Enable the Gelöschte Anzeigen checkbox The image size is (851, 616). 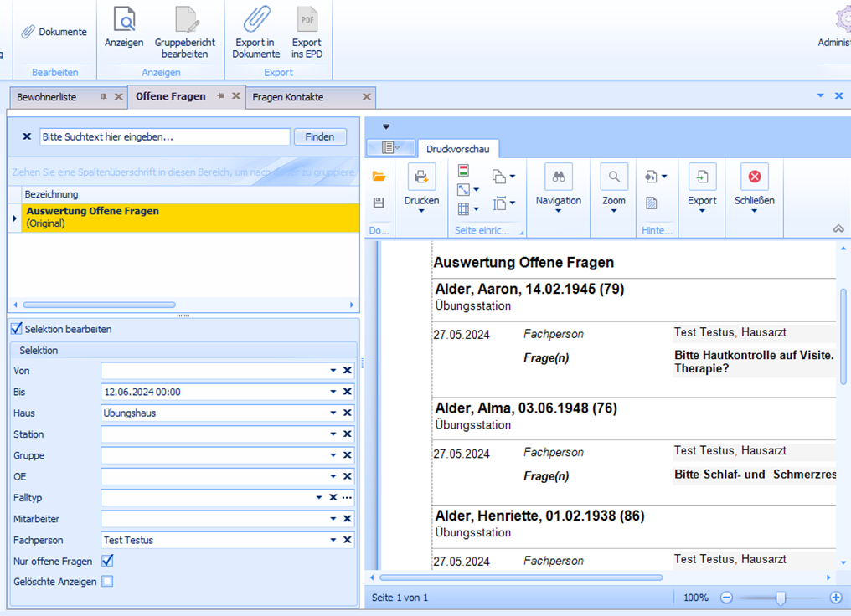tap(107, 582)
